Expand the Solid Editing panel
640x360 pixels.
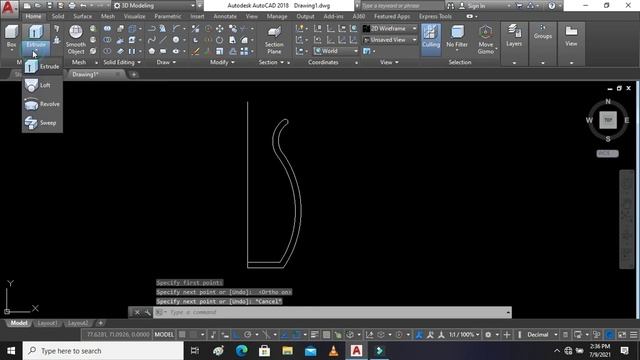coord(122,62)
